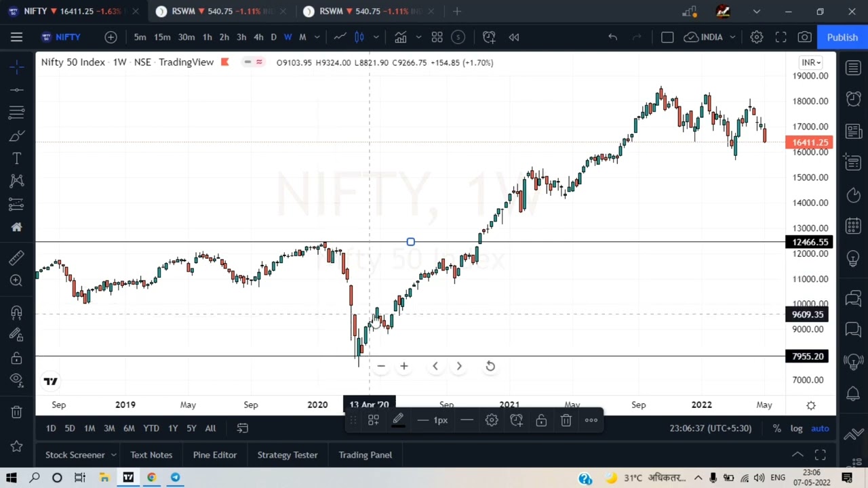The width and height of the screenshot is (868, 488).
Task: Expand the timeframe interval dropdown arrow
Action: [317, 37]
